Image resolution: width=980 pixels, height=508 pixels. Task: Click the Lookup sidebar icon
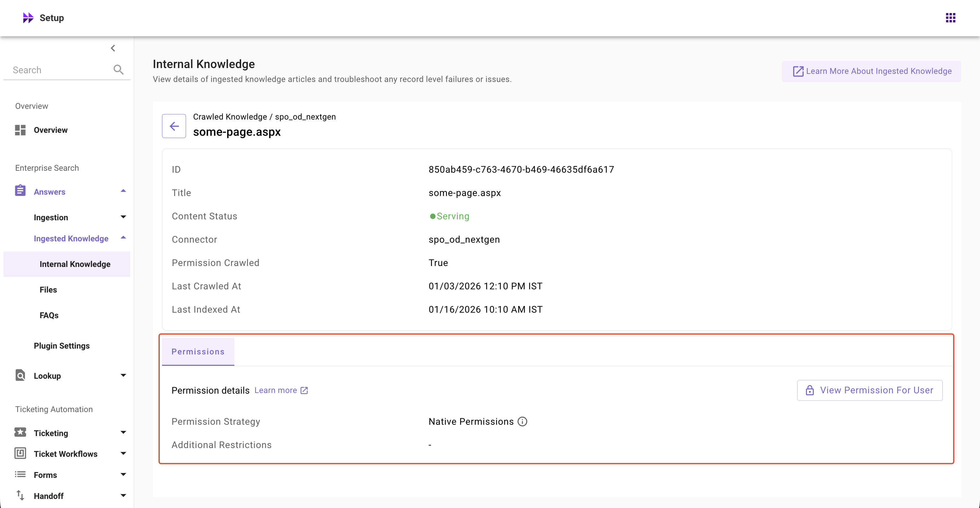point(20,375)
